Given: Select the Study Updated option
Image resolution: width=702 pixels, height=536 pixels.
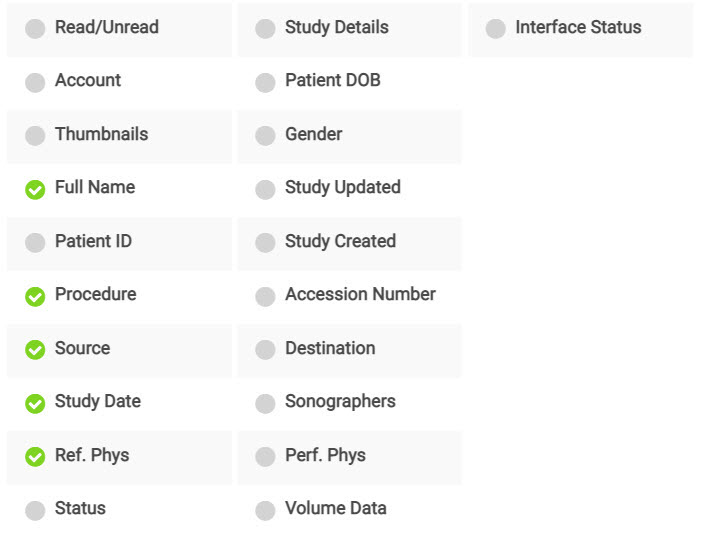Looking at the screenshot, I should [x=265, y=189].
